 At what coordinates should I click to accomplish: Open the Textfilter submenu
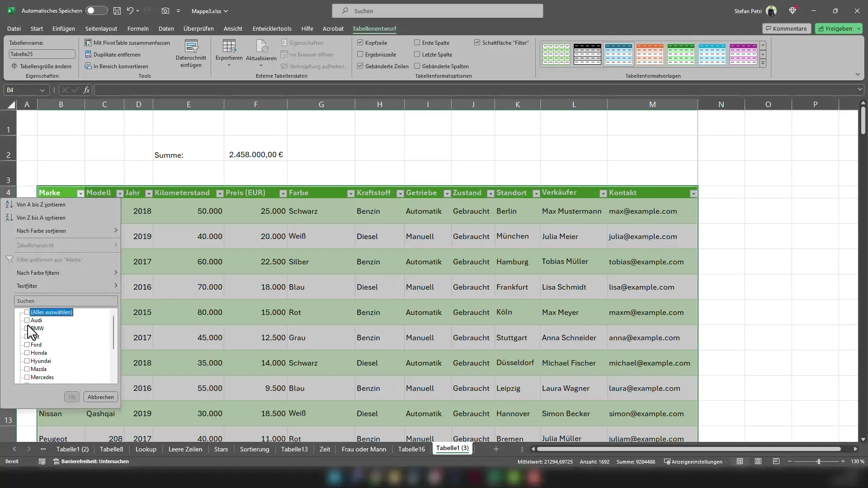tap(61, 286)
